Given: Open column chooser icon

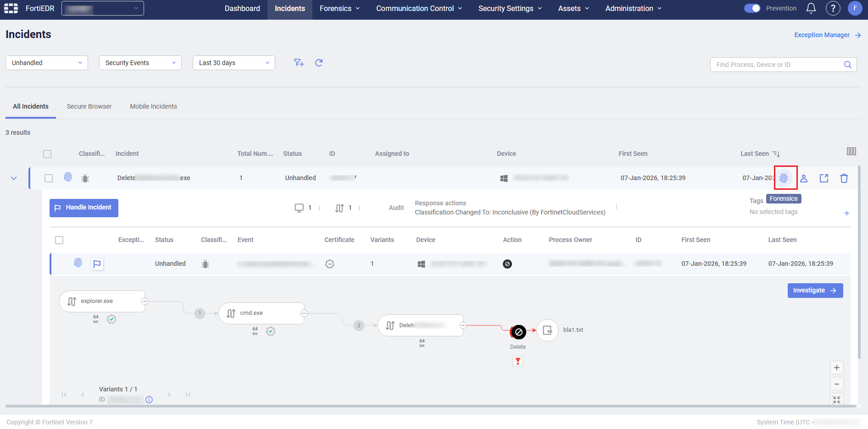Looking at the screenshot, I should coord(851,152).
